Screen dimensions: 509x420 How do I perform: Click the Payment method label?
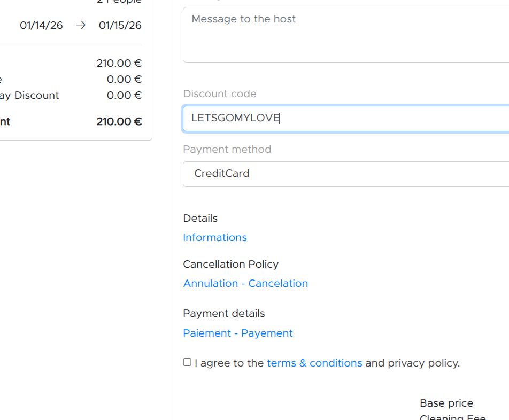227,149
